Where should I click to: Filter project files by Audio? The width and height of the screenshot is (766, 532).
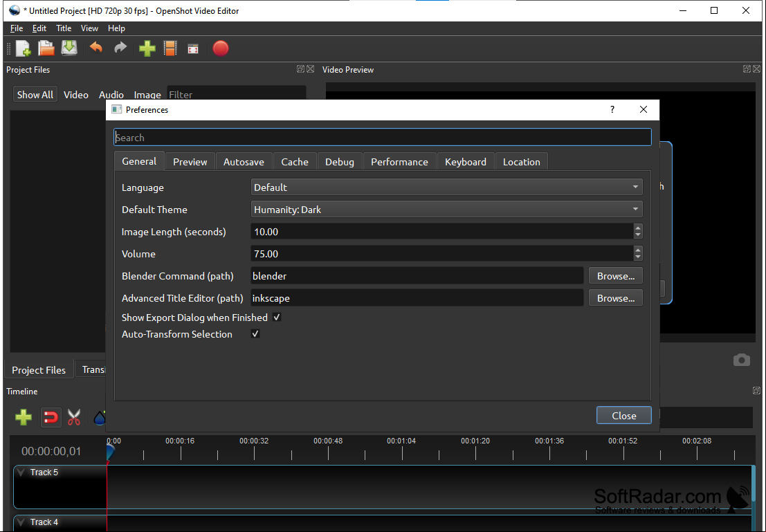coord(111,95)
